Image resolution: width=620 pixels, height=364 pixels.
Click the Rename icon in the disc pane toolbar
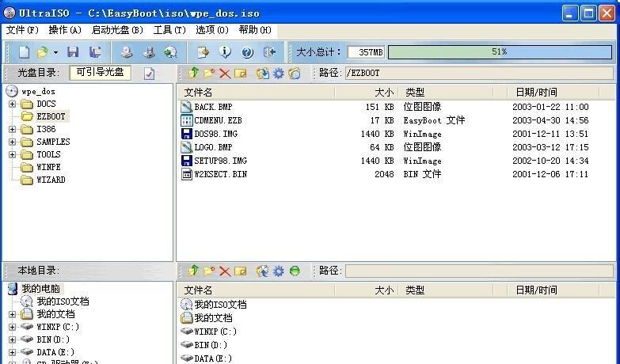240,73
